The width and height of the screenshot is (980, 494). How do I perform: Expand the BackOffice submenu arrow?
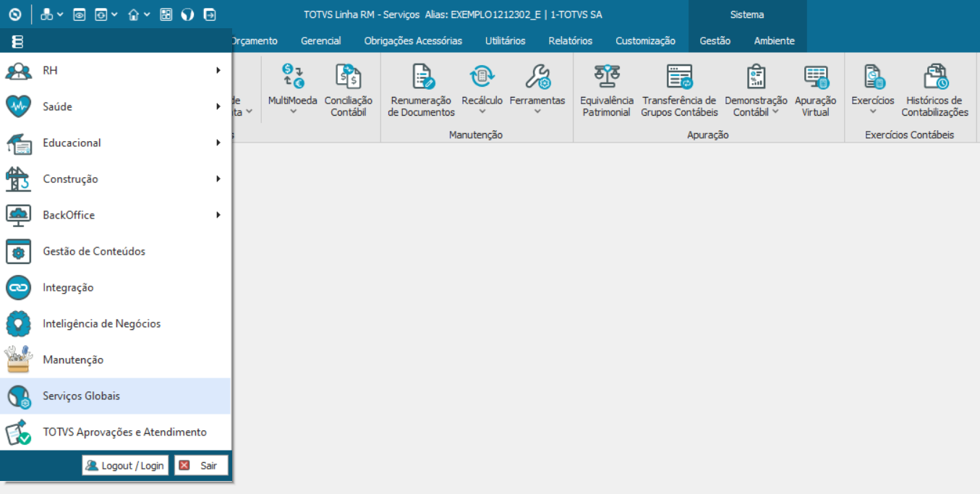tap(218, 215)
